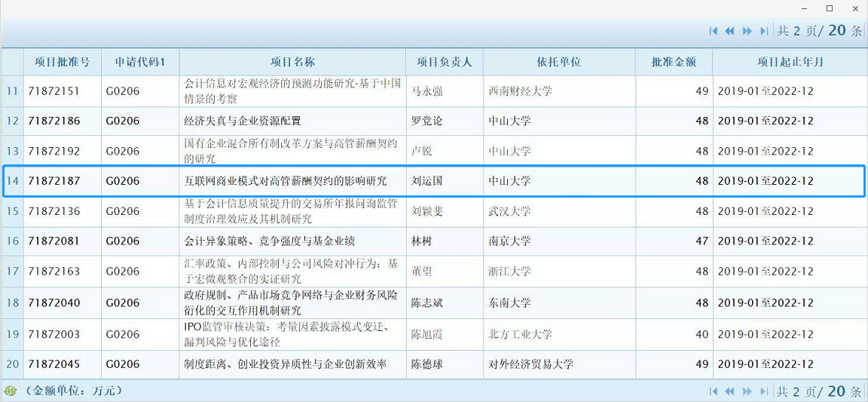Sort by the 项目批准号 column header

point(62,62)
